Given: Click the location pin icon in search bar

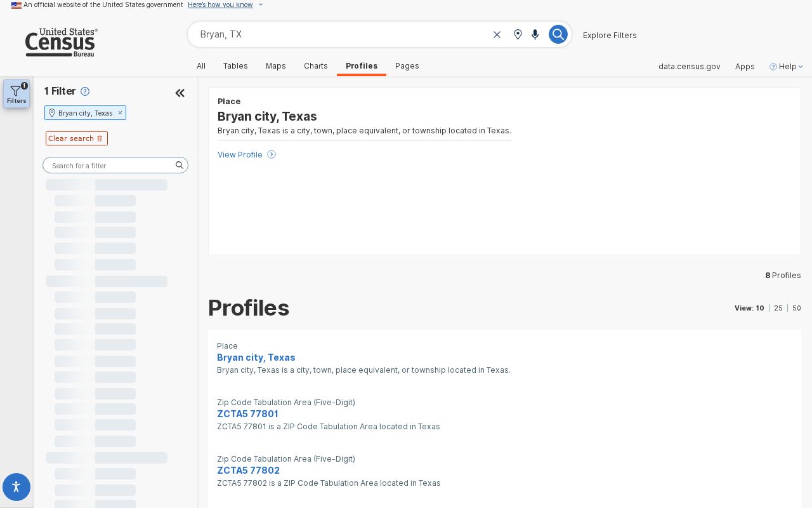Looking at the screenshot, I should point(518,34).
